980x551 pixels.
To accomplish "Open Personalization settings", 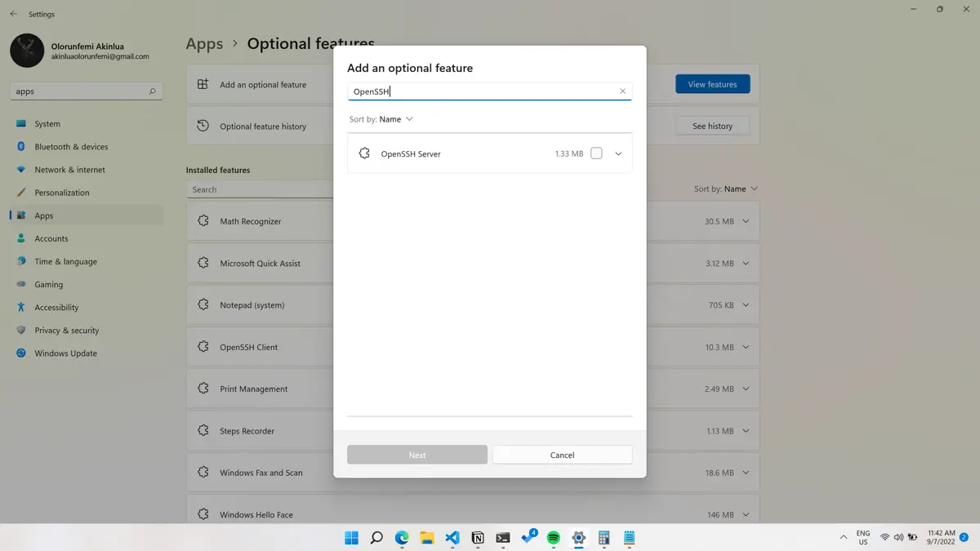I will pos(87,193).
